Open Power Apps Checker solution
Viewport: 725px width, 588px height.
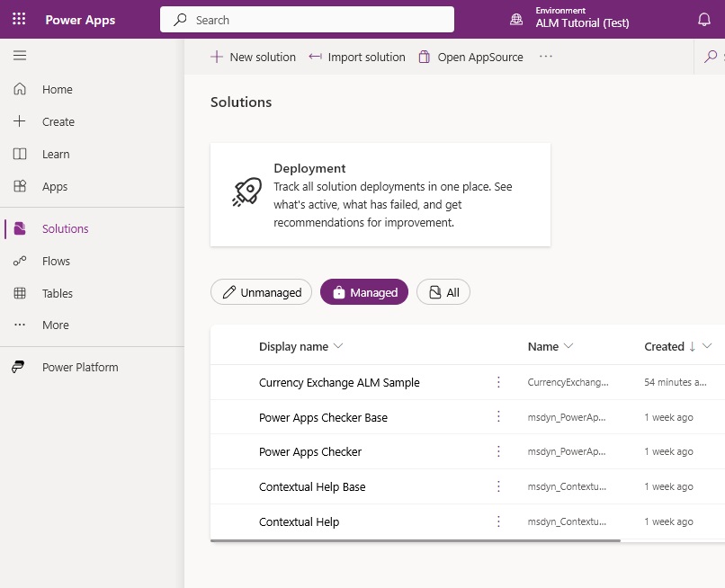click(310, 451)
